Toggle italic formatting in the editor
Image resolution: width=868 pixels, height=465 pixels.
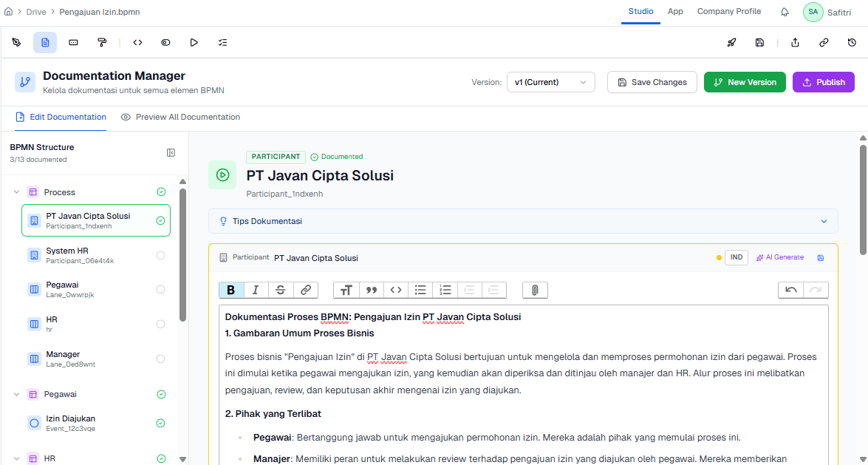256,289
